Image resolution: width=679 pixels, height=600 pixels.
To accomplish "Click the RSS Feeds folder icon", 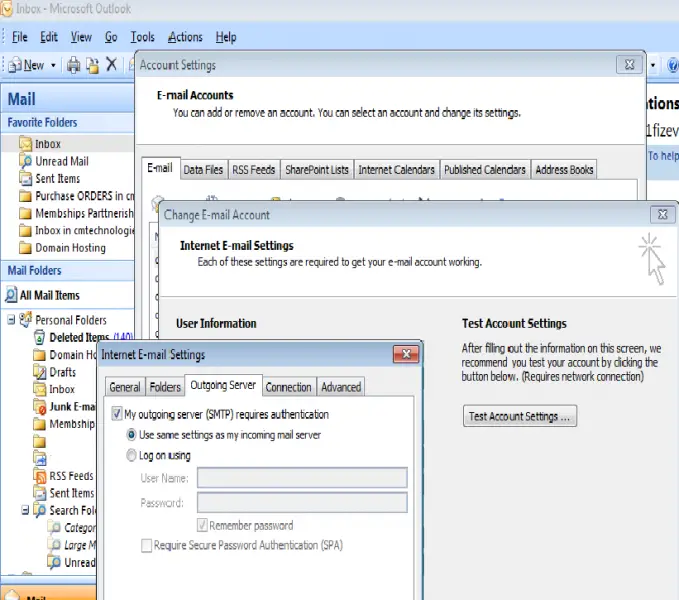I will click(39, 476).
